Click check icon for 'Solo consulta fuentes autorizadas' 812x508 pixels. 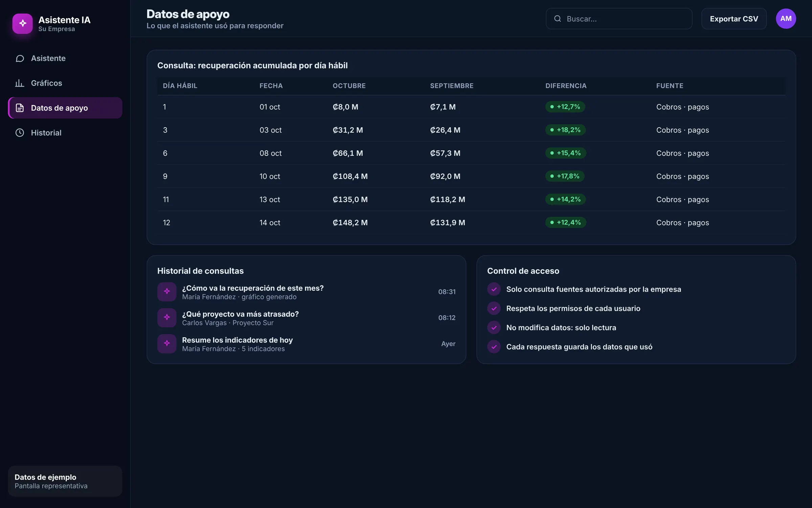point(494,289)
